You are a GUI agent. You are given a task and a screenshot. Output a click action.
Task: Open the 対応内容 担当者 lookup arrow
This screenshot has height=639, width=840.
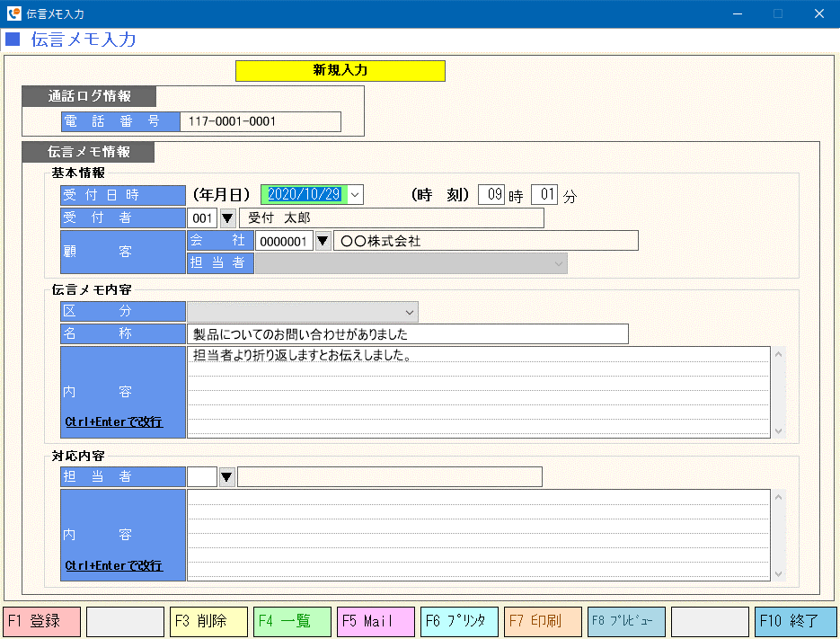pyautogui.click(x=227, y=476)
